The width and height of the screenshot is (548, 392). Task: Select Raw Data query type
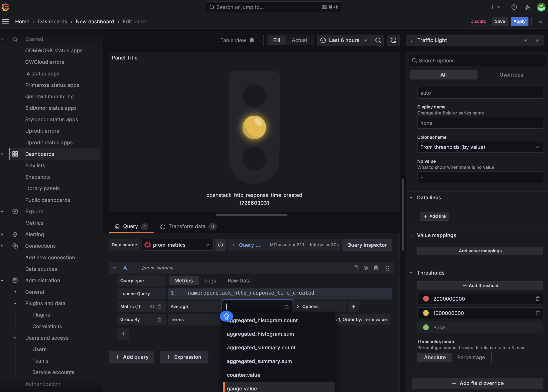click(239, 281)
